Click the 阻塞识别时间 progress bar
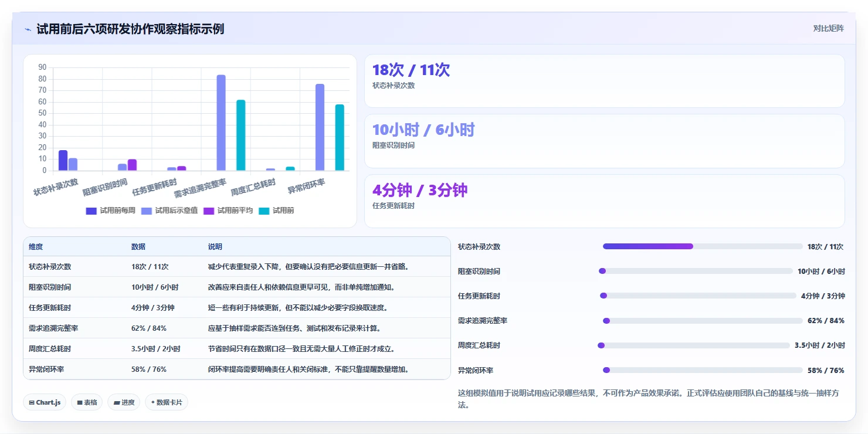Viewport: 868px width, 434px height. click(696, 271)
